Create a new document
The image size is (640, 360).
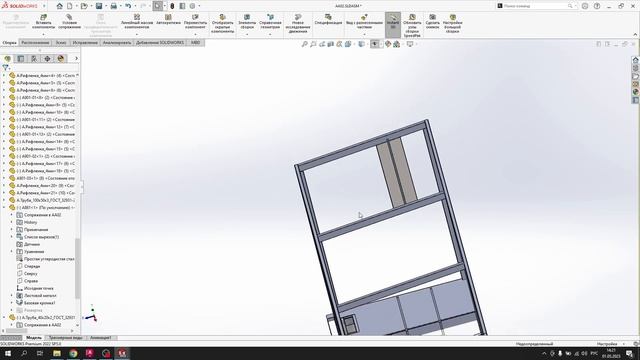[x=70, y=6]
